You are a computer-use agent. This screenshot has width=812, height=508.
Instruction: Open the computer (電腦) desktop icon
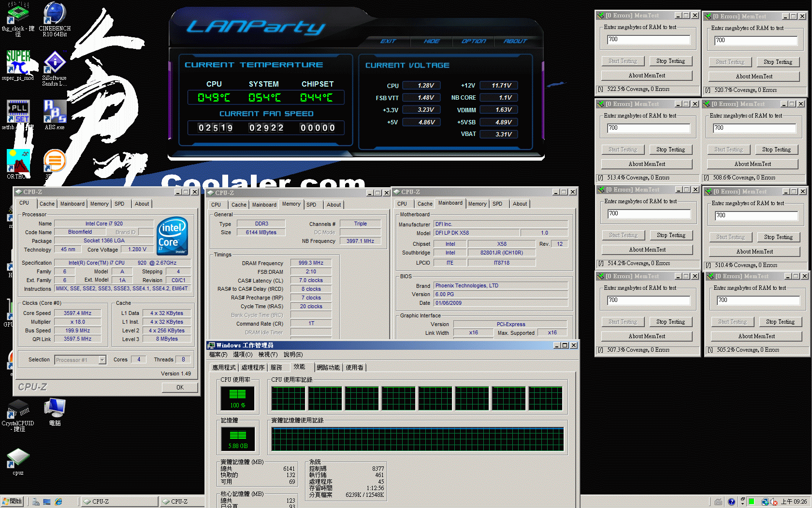click(55, 412)
